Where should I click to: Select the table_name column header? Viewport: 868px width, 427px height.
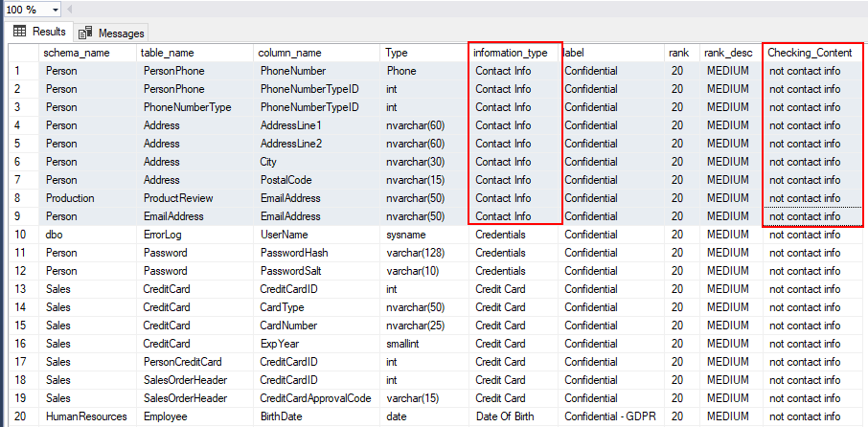coord(194,53)
